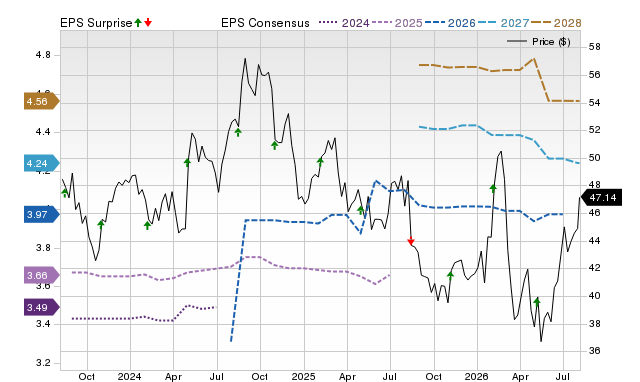
Task: Click the 4.4 left axis EPS label
Action: (x=43, y=131)
